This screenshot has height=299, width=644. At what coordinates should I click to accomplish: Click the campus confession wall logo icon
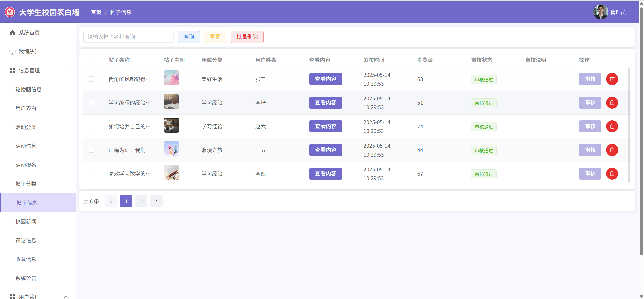[x=10, y=12]
